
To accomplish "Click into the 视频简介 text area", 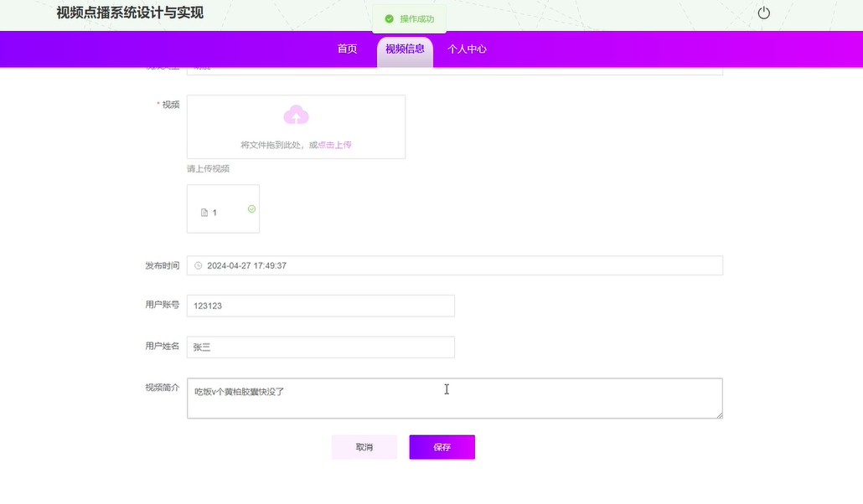I will (x=455, y=399).
